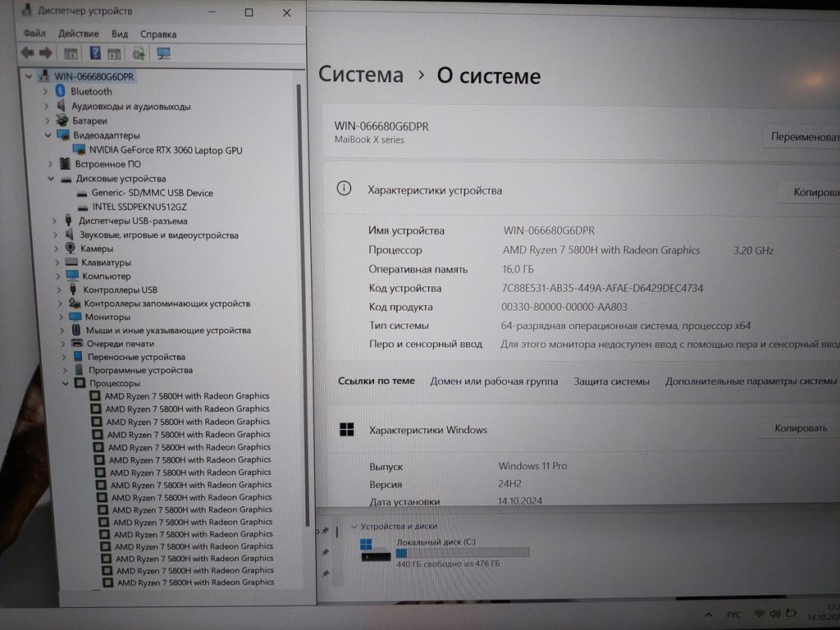Click the camera icon beside Камеры
840x630 pixels.
coord(71,248)
